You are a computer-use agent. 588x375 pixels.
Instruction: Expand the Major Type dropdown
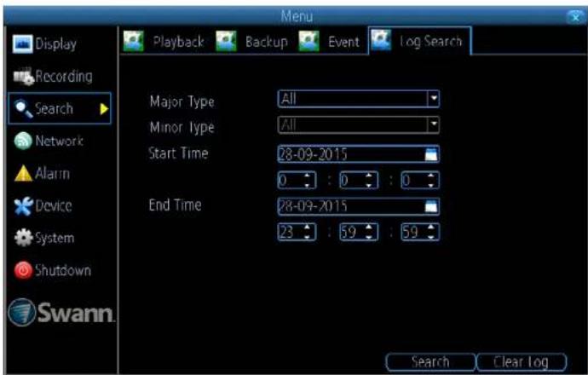(x=434, y=99)
